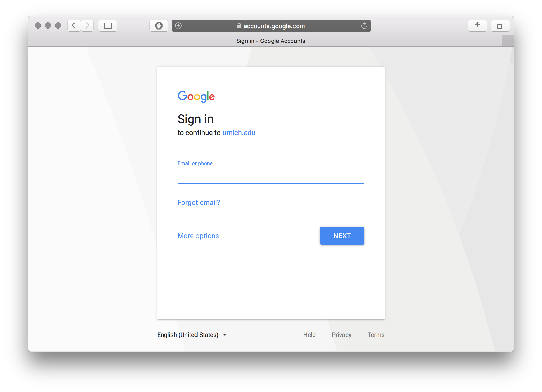The image size is (542, 392).
Task: Expand the More options menu
Action: pos(198,236)
